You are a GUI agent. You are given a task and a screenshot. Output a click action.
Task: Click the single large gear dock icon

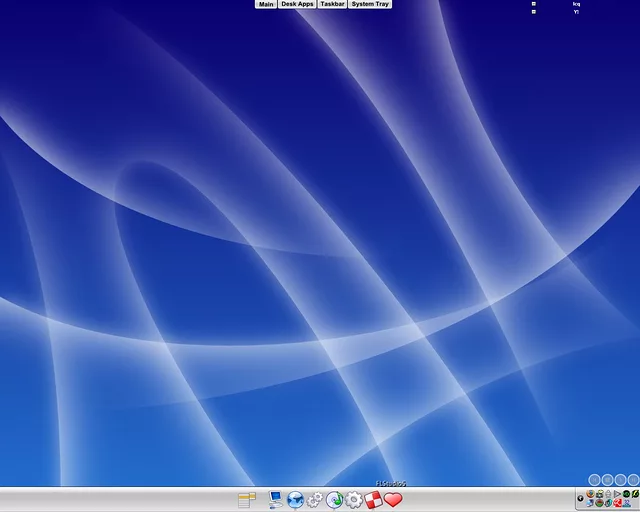(x=354, y=500)
